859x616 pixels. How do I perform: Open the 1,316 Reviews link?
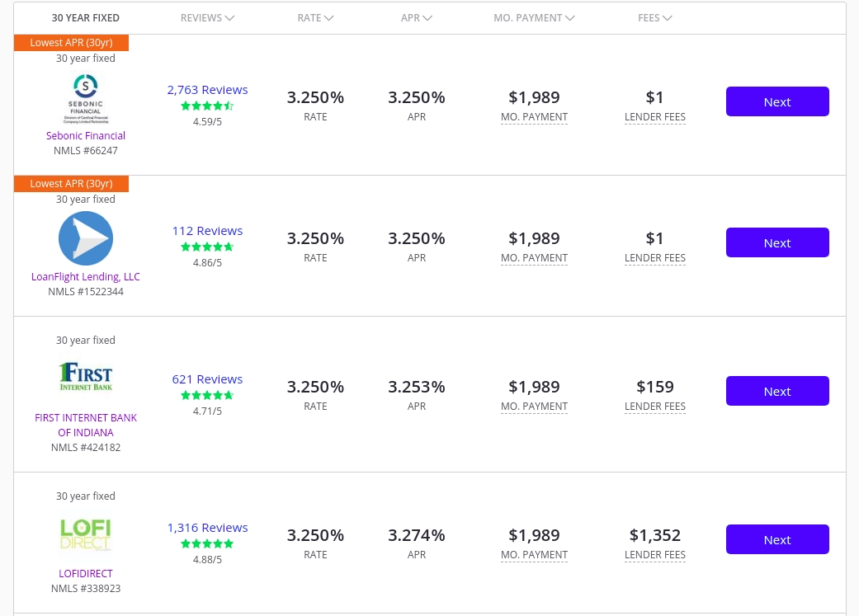(207, 528)
